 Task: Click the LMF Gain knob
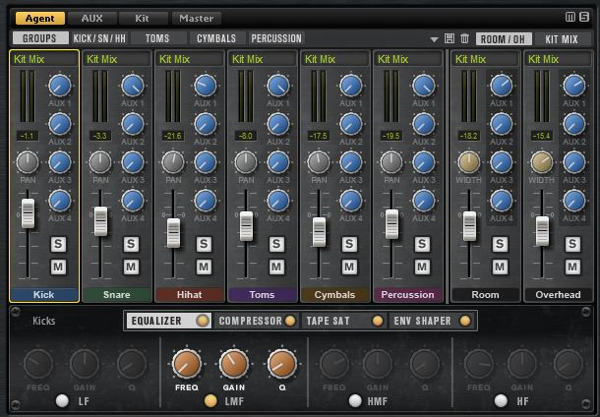click(233, 365)
